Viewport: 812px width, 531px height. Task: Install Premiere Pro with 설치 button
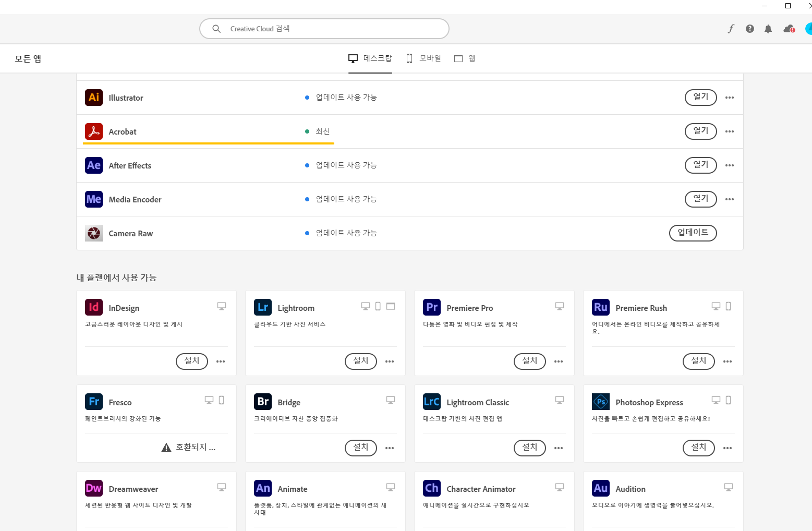(530, 361)
